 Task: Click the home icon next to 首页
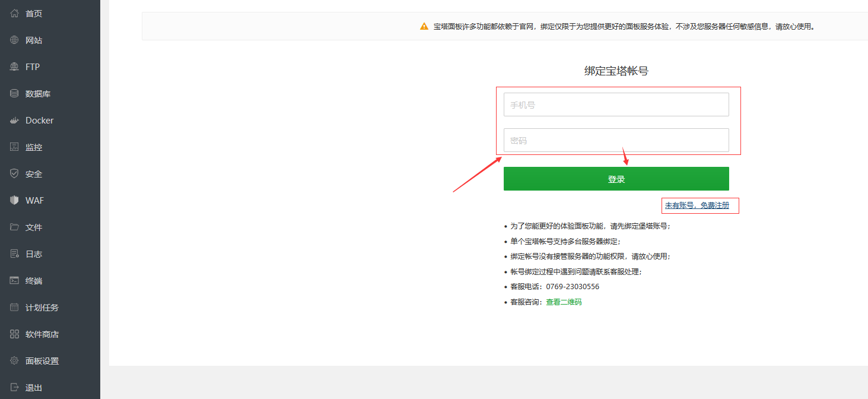15,13
